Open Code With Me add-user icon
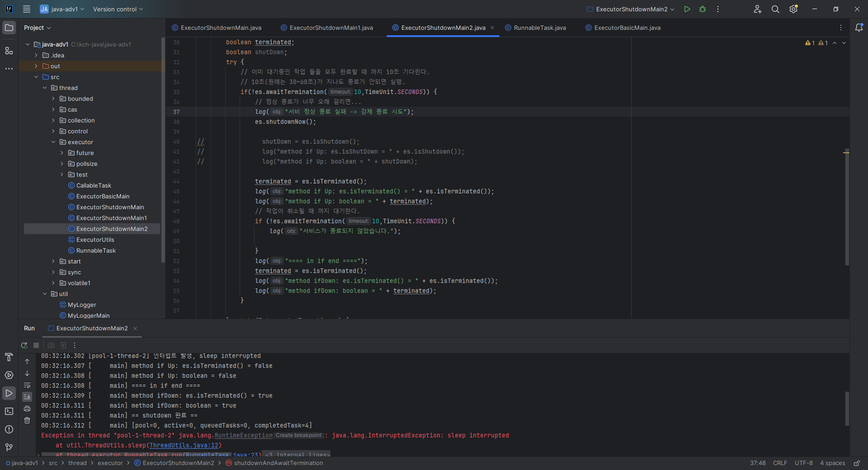 pyautogui.click(x=758, y=9)
